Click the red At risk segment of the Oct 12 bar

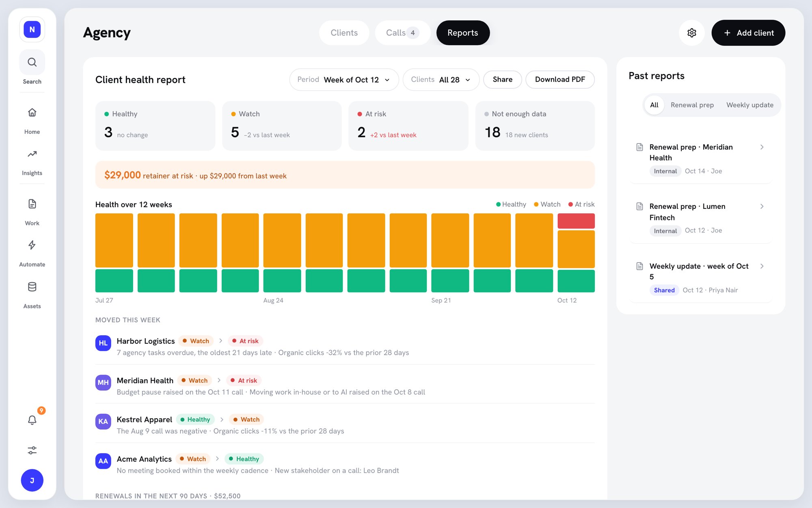point(576,221)
